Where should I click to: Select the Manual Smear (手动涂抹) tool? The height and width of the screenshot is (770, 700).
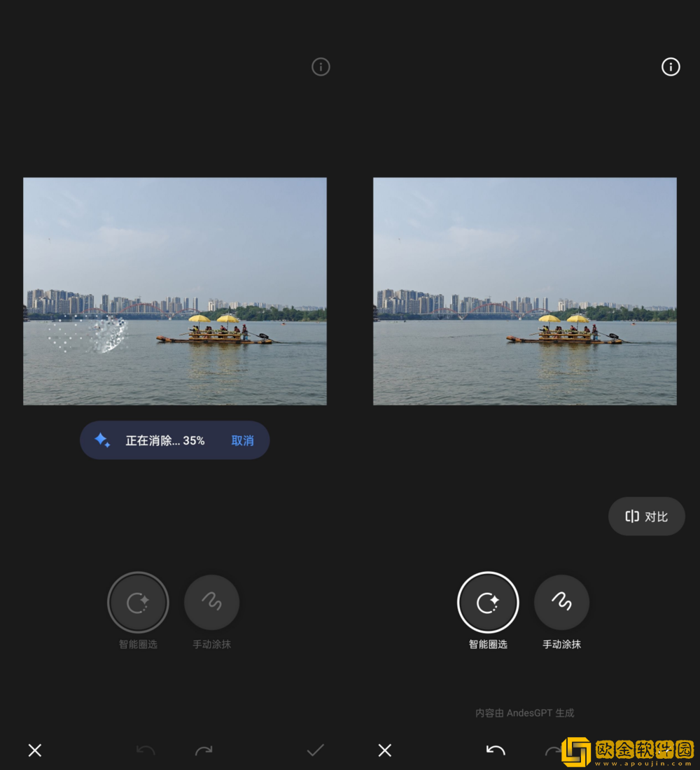pos(561,601)
